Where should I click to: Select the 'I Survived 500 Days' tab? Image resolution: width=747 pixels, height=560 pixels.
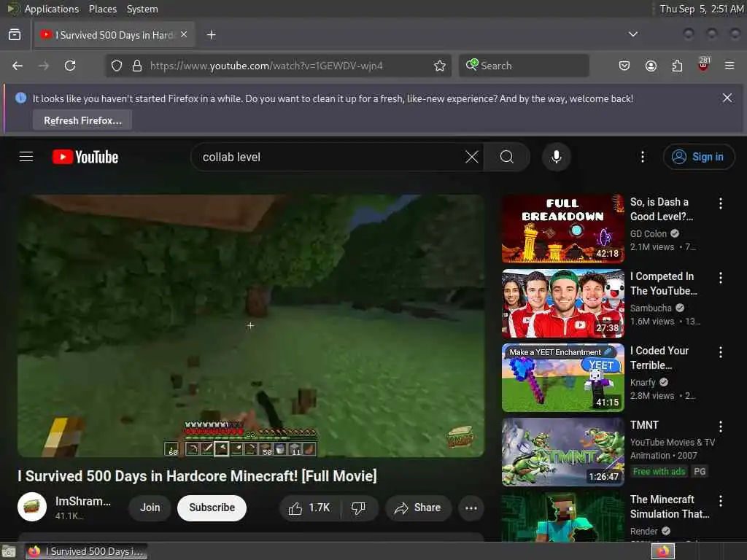(115, 35)
